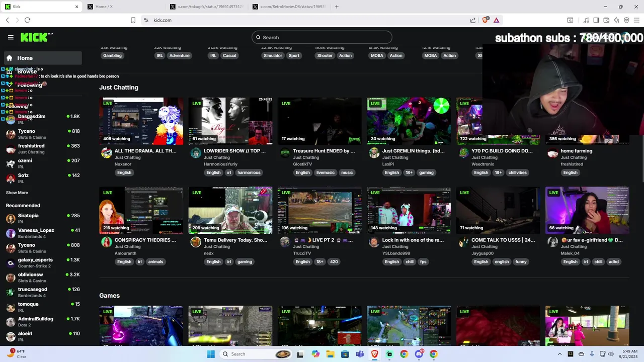Image resolution: width=644 pixels, height=362 pixels.
Task: Click the Shooter category tag
Action: pyautogui.click(x=325, y=55)
